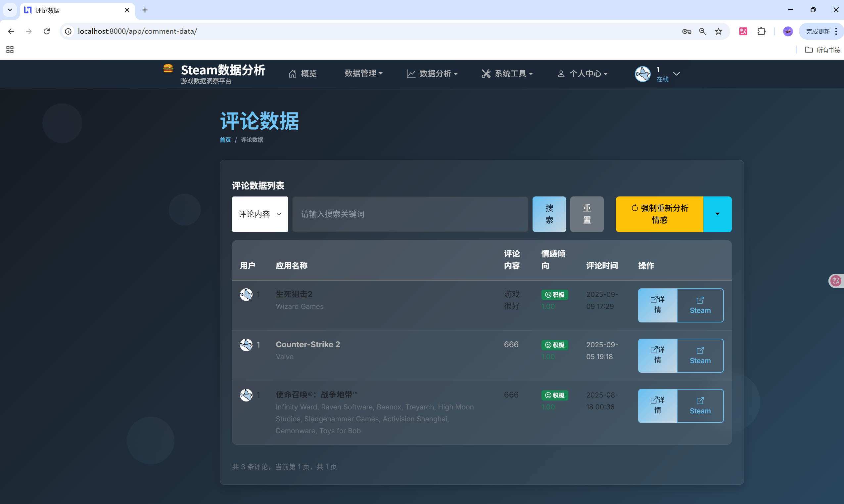844x504 pixels.
Task: Open Steam page for 使命召唤
Action: tap(700, 406)
